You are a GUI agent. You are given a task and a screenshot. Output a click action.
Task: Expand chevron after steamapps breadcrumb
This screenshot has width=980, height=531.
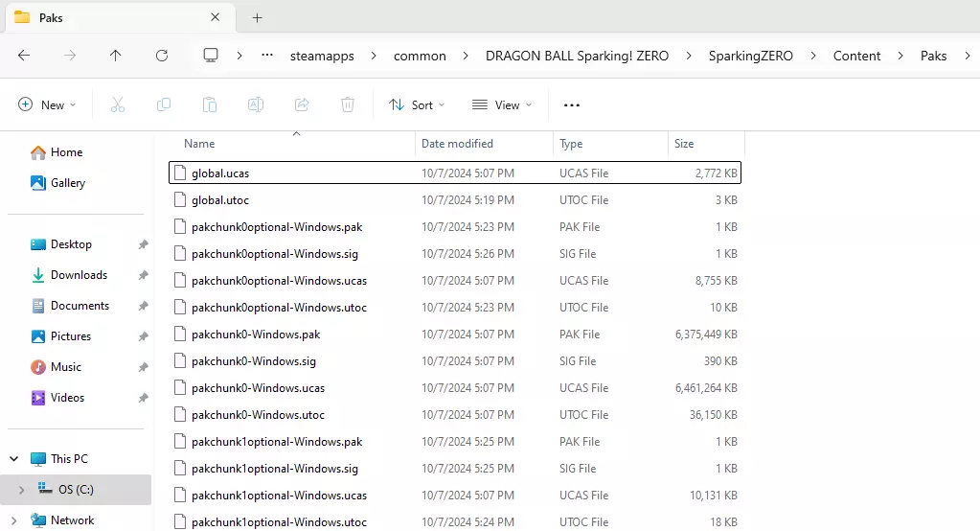coord(374,56)
